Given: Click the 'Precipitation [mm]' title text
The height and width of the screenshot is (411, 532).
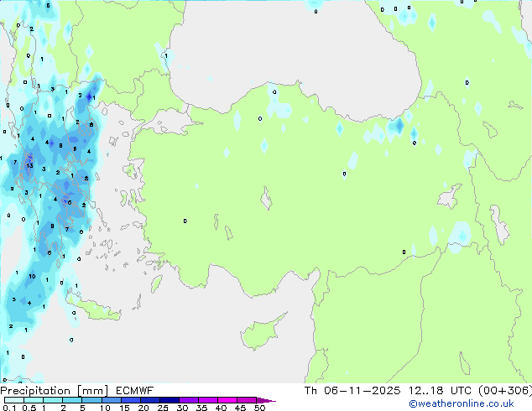Looking at the screenshot, I should tap(55, 391).
